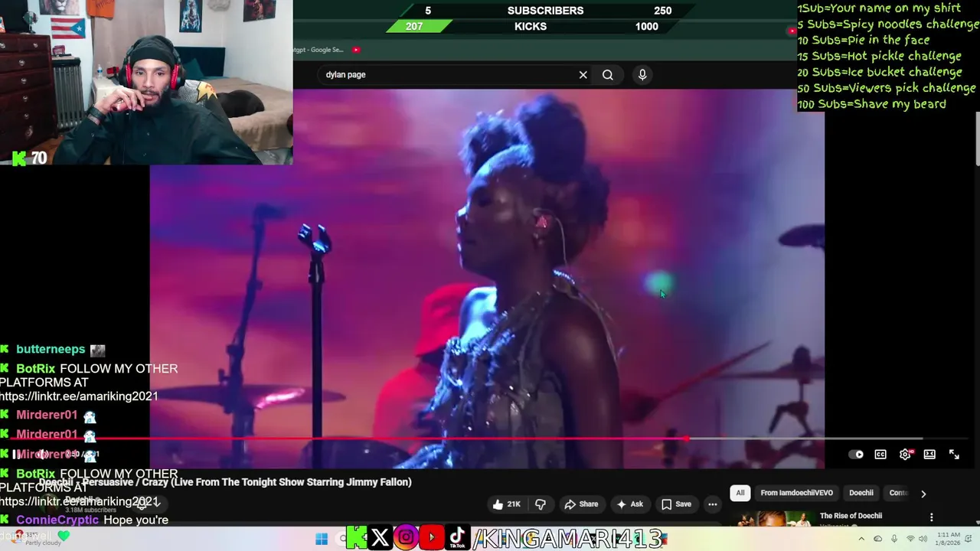This screenshot has height=551, width=980.
Task: Click the 'SUBSCRIBERS' goal label
Action: tap(545, 11)
